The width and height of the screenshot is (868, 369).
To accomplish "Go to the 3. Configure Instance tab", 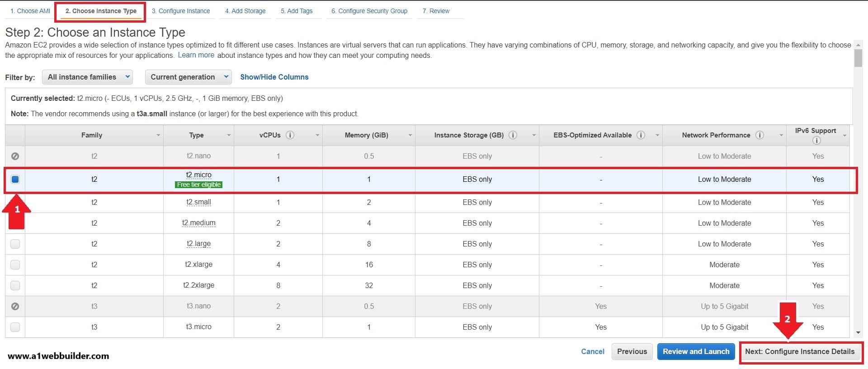I will point(181,11).
